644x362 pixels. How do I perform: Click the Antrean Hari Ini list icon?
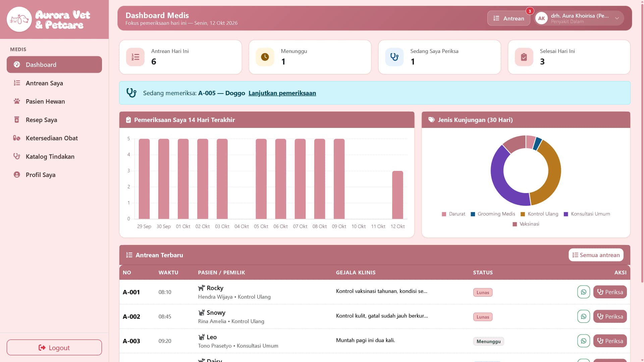click(135, 57)
